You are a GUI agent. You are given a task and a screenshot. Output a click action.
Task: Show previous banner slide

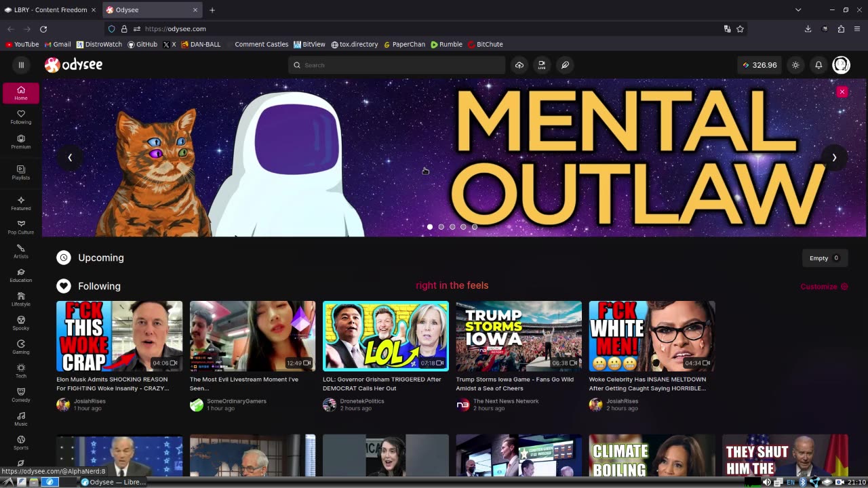click(70, 157)
